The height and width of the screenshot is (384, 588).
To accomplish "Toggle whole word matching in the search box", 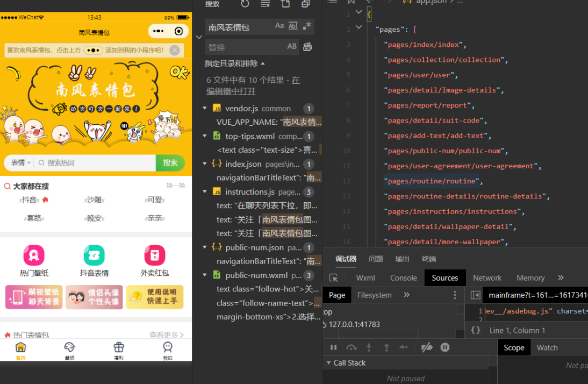I will 293,26.
